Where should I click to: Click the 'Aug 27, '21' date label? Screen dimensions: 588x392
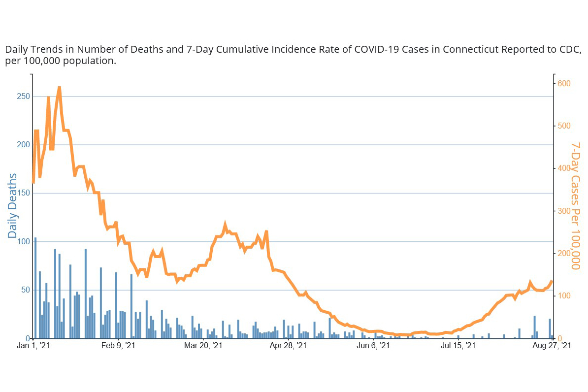(x=553, y=347)
